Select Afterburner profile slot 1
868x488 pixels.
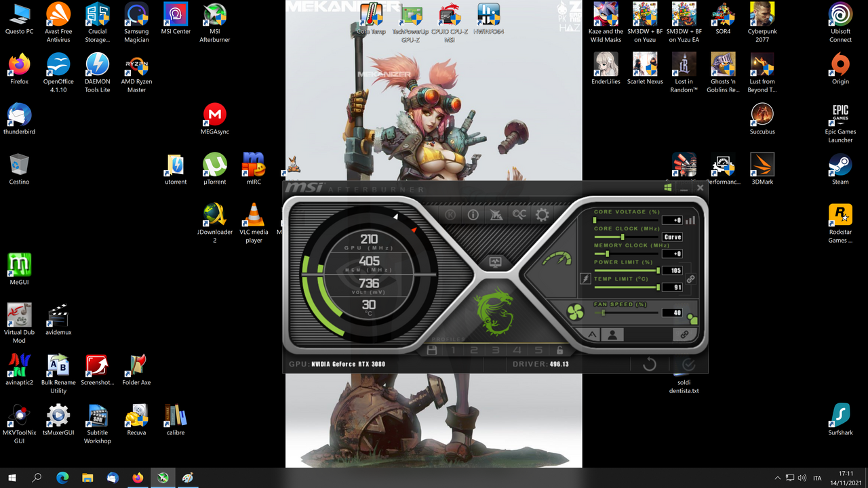click(452, 350)
